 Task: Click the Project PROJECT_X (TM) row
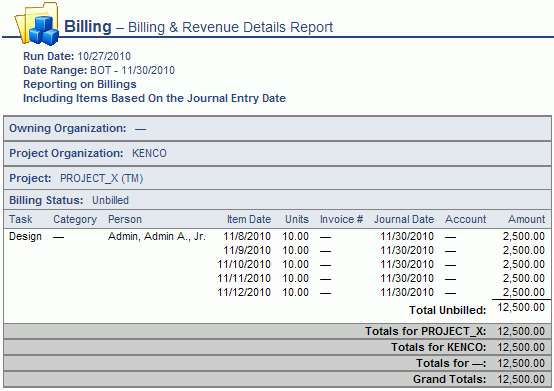[277, 178]
